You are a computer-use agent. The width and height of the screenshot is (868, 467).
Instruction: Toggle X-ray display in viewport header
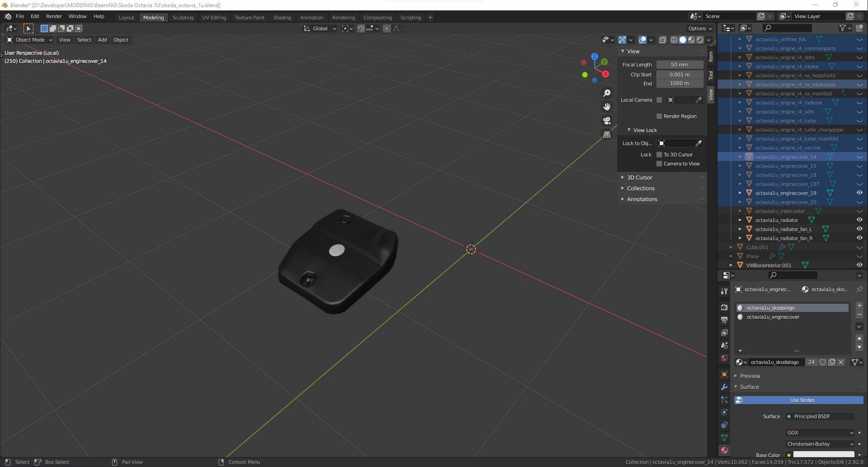(x=662, y=40)
